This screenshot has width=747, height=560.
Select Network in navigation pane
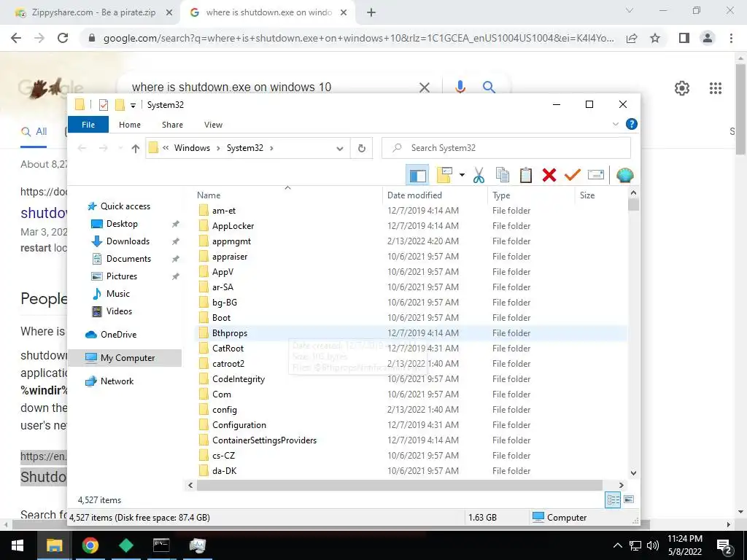[x=116, y=381]
